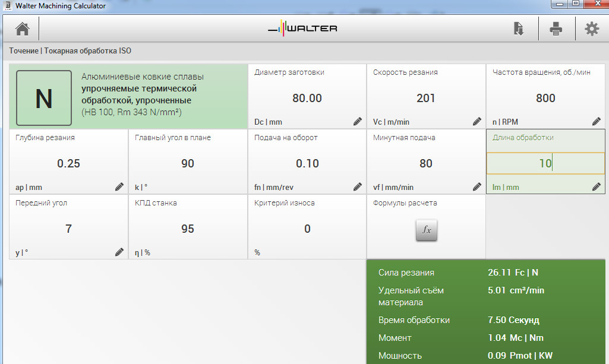
Task: Minimize the Walter Machining Calculator window
Action: 559,4
